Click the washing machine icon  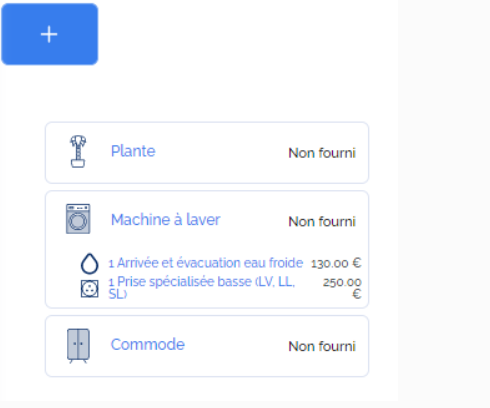(78, 219)
